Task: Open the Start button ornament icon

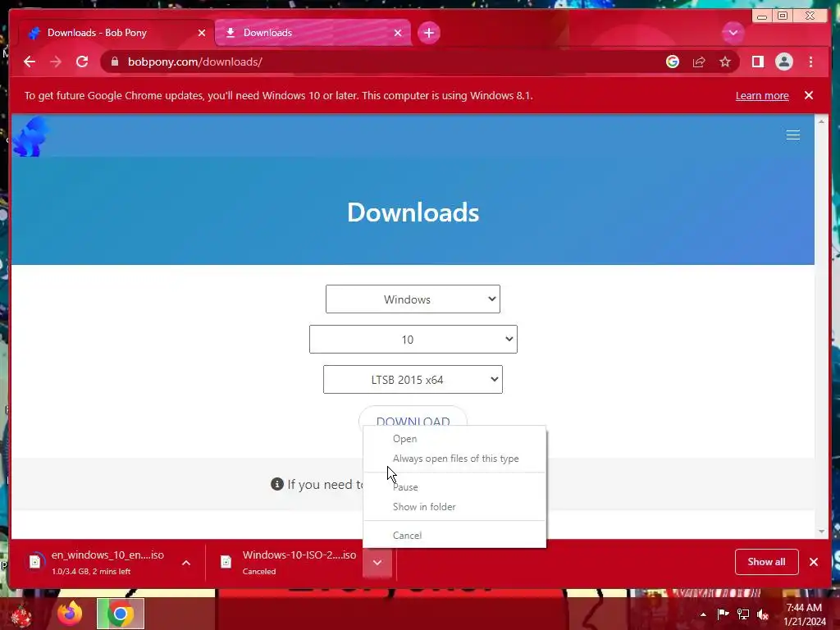Action: pos(21,616)
